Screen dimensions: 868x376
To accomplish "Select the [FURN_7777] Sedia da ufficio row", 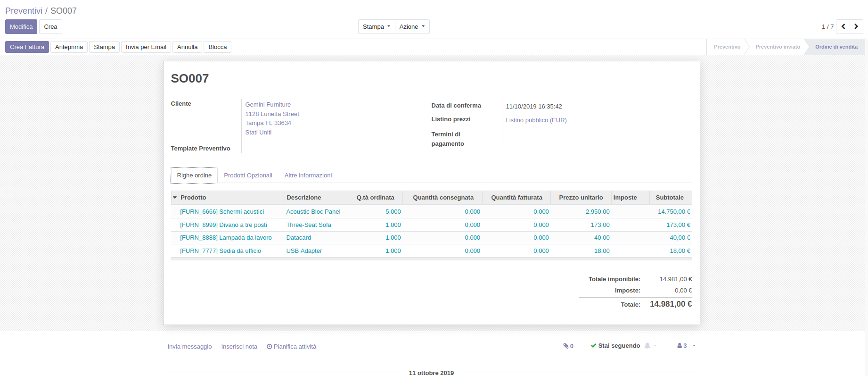I will point(431,251).
